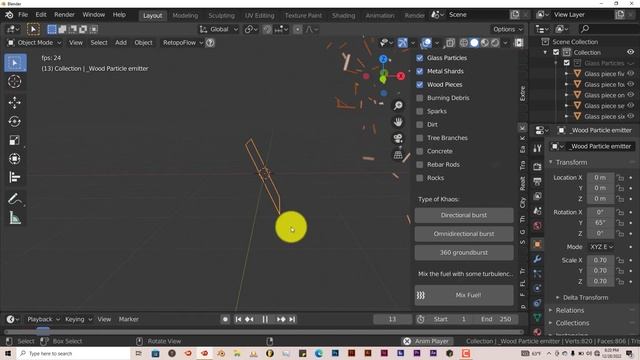The image size is (640, 360).
Task: Toggle X-ray display icon
Action: pyautogui.click(x=450, y=42)
